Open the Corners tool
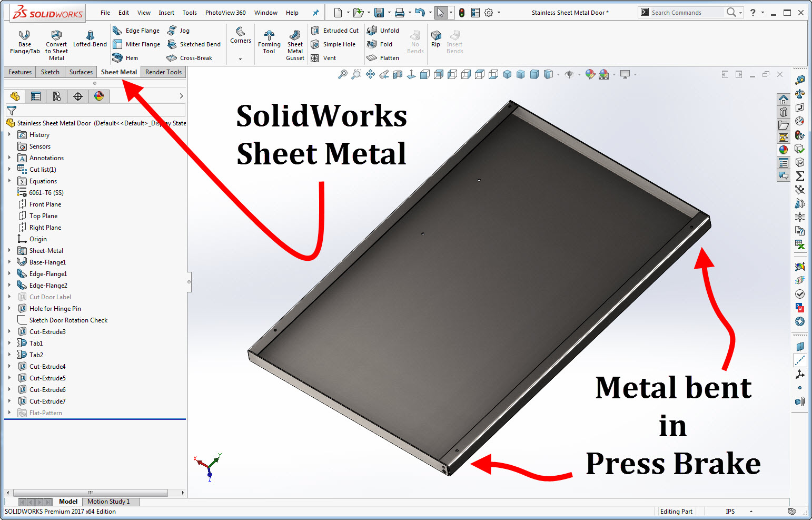The height and width of the screenshot is (520, 812). 241,35
